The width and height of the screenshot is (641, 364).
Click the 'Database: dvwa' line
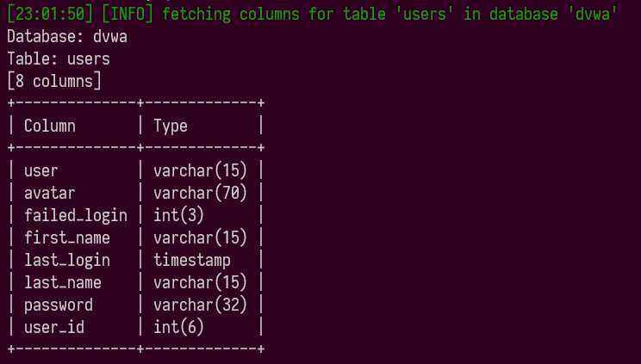[67, 37]
